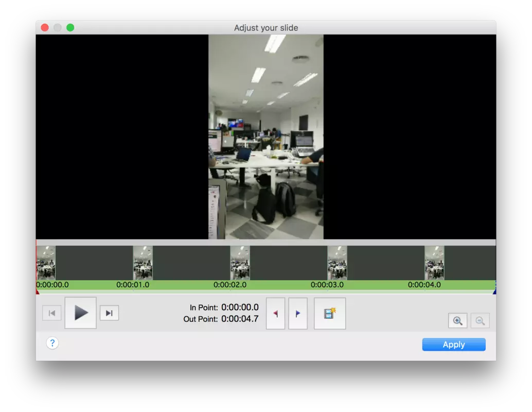The height and width of the screenshot is (412, 532).
Task: Close the Adjust your slide window
Action: [x=45, y=27]
